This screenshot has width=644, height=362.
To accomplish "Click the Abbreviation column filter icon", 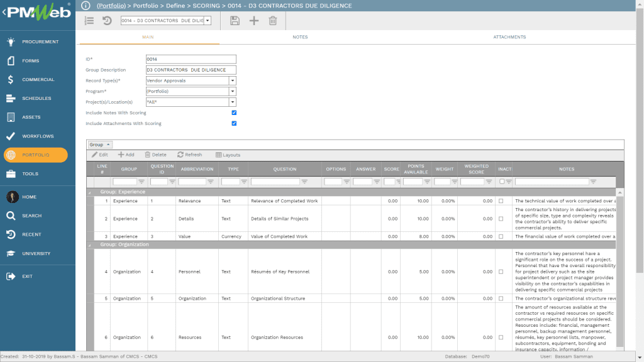I will pyautogui.click(x=211, y=182).
